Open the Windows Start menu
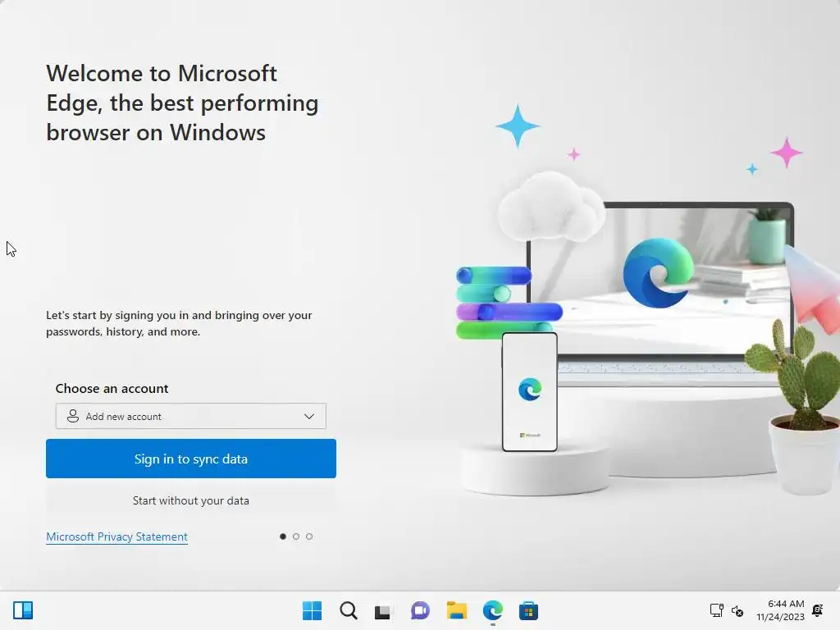This screenshot has height=630, width=840. point(312,610)
